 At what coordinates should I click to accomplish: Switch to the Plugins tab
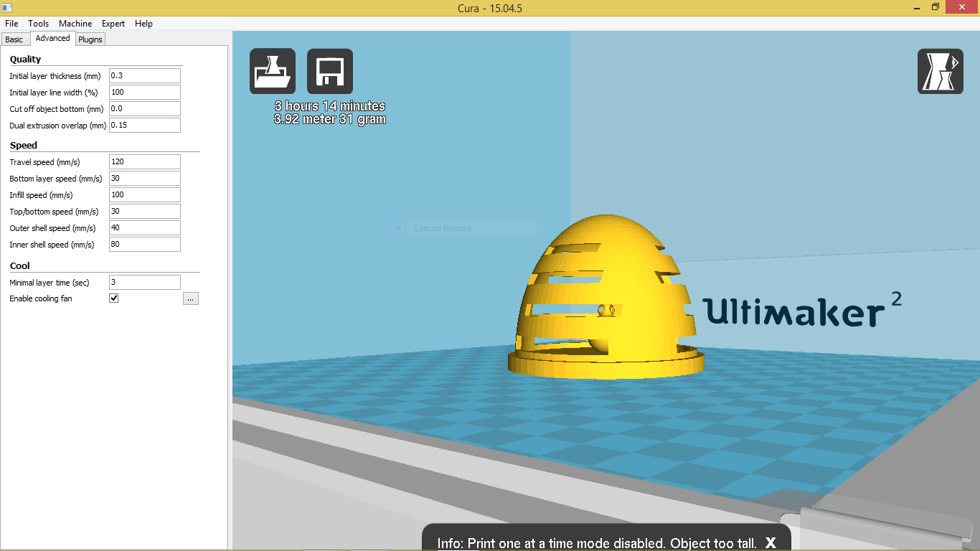pyautogui.click(x=91, y=39)
